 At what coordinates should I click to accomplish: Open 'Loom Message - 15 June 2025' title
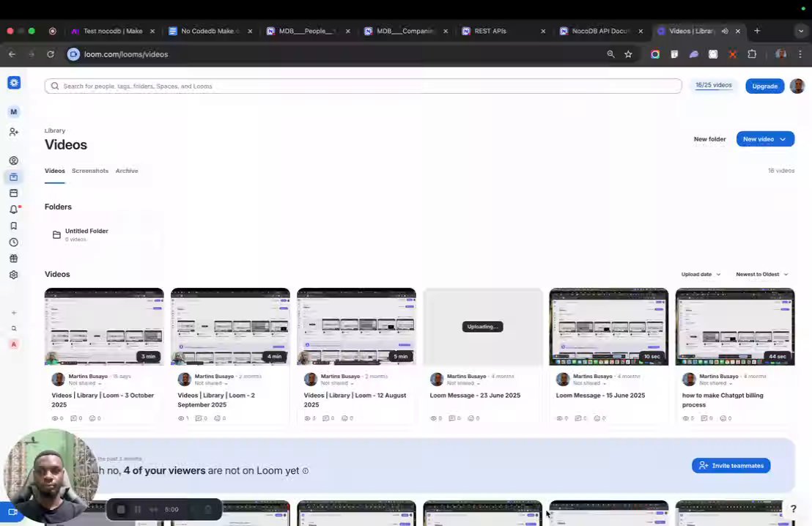coord(600,396)
